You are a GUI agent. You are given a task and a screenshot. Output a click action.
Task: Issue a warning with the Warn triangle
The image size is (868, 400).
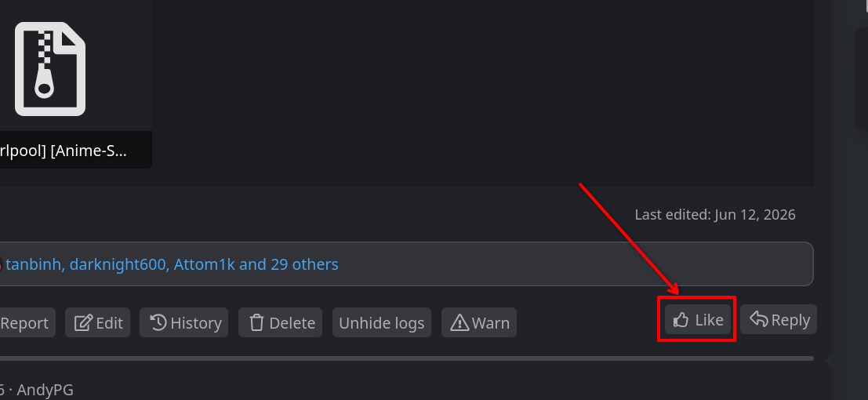click(x=479, y=322)
